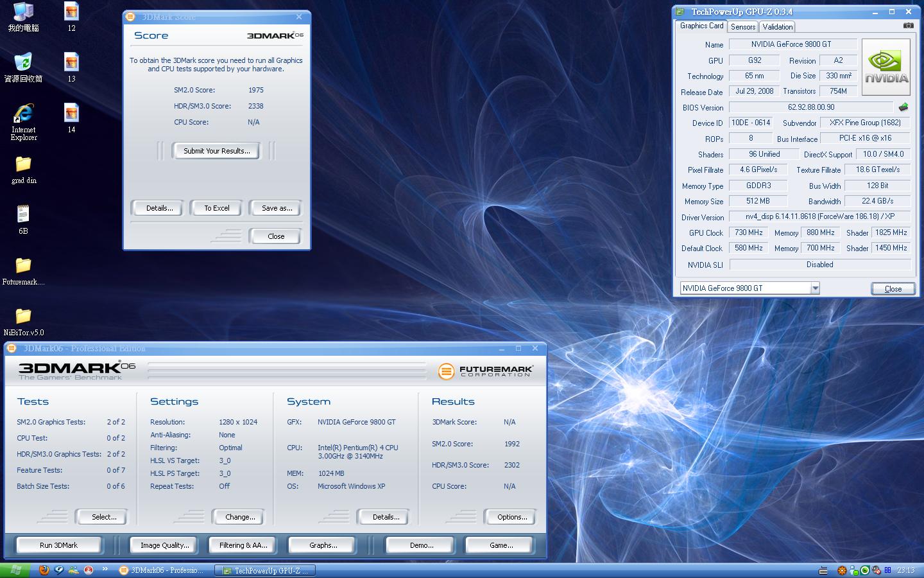Click the Save as button
This screenshot has width=924, height=578.
point(277,208)
